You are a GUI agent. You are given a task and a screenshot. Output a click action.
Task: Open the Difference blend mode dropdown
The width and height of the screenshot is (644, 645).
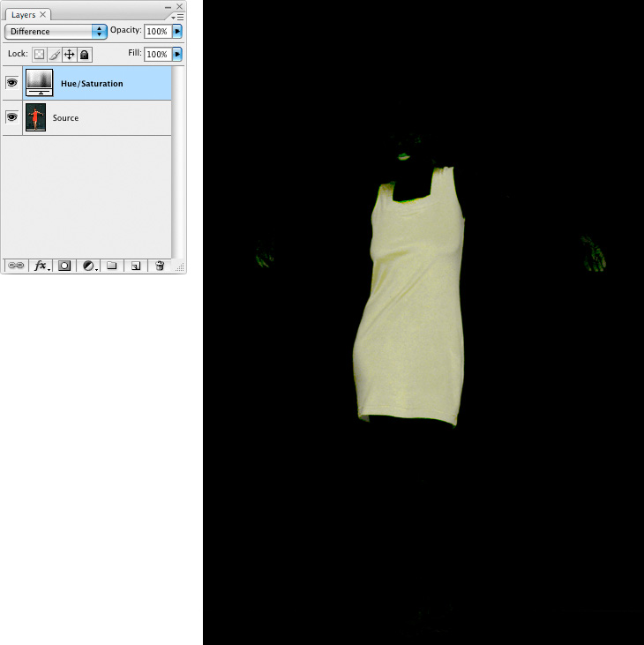56,31
